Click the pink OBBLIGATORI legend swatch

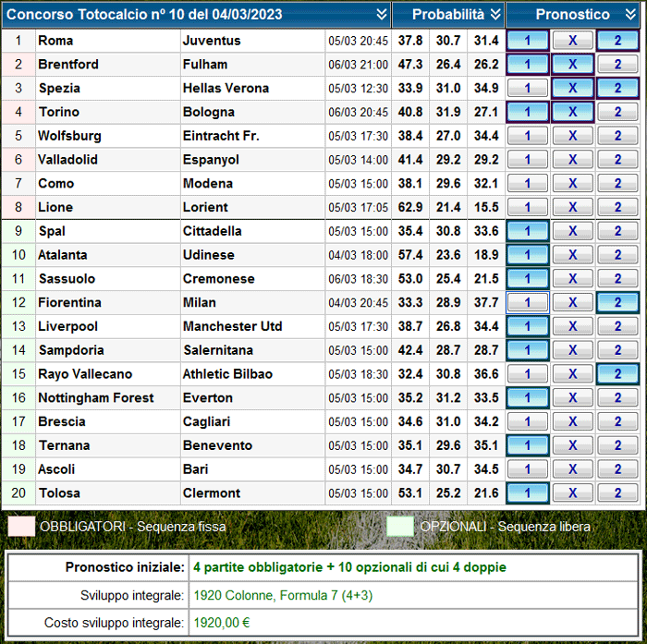(x=21, y=527)
